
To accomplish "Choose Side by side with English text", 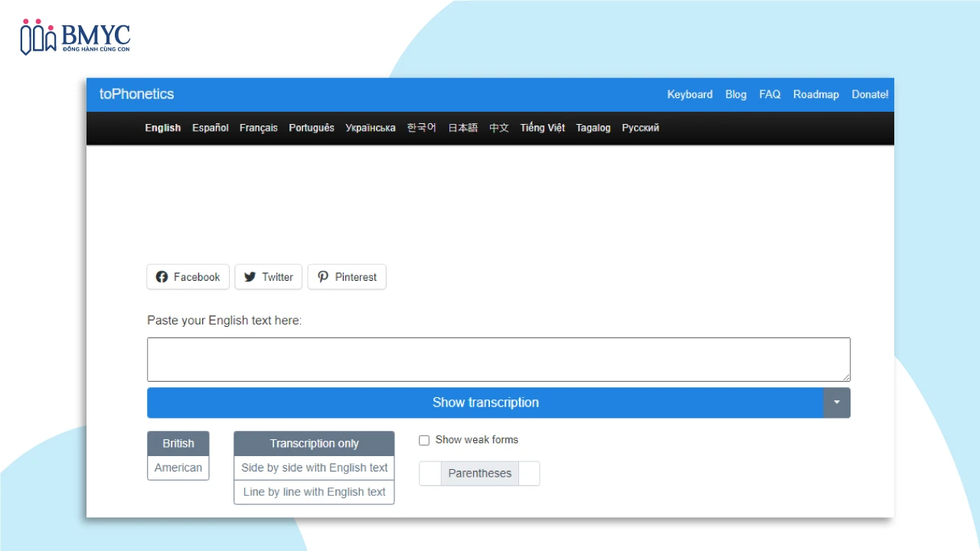I will [314, 468].
